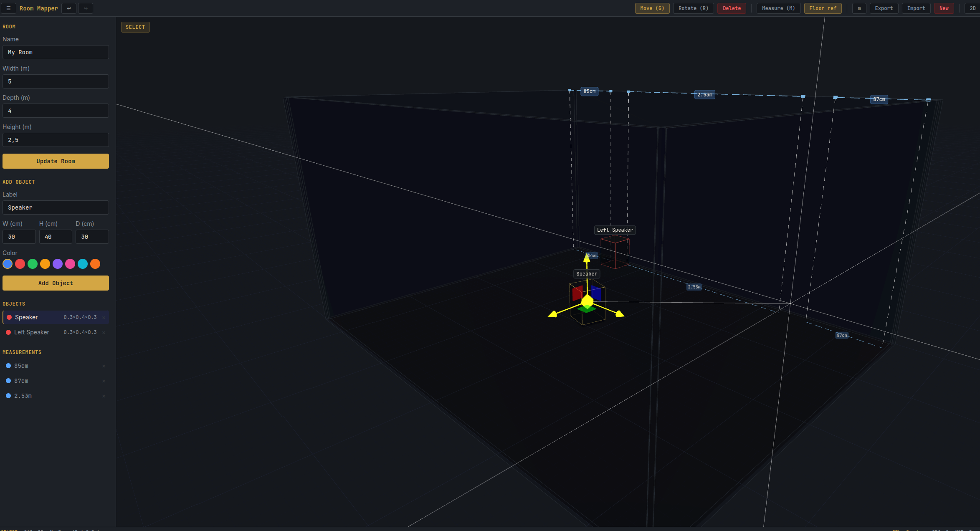
Task: Select the Rotate (R) tool
Action: click(x=693, y=8)
